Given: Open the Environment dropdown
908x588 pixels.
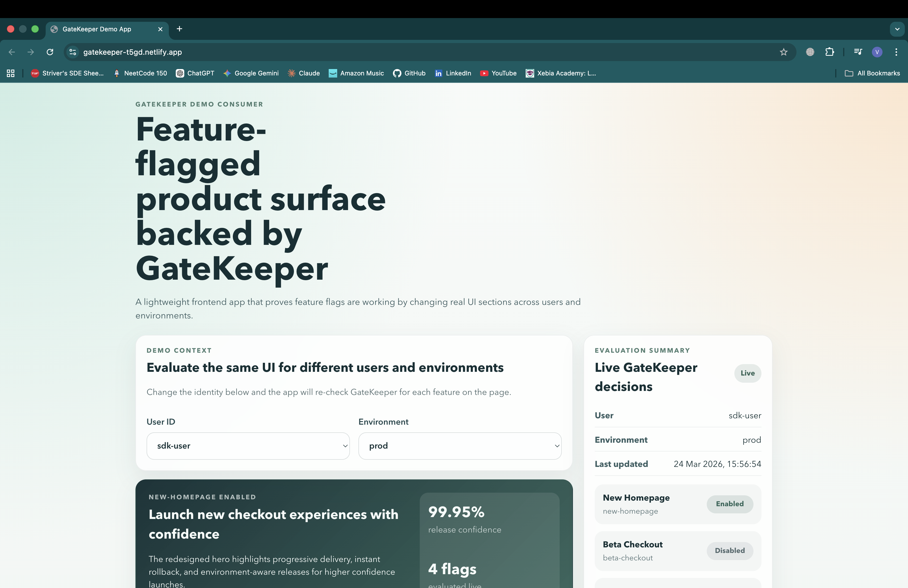Looking at the screenshot, I should (459, 445).
